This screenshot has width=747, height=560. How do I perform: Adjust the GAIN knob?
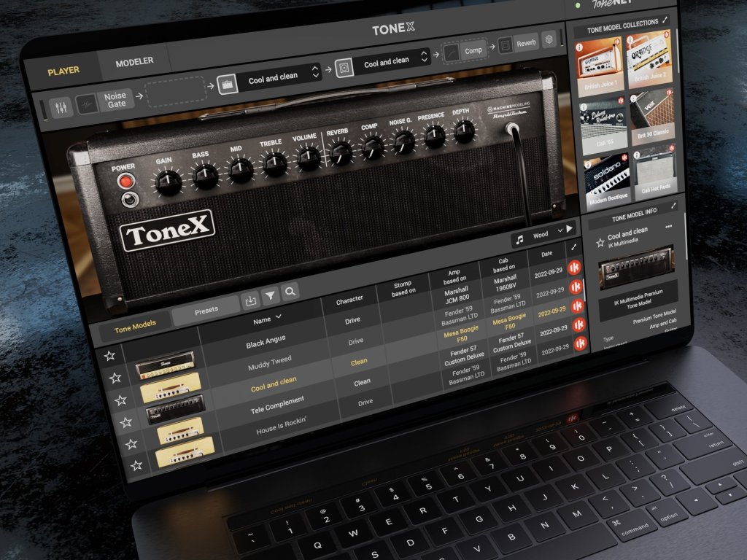click(169, 182)
